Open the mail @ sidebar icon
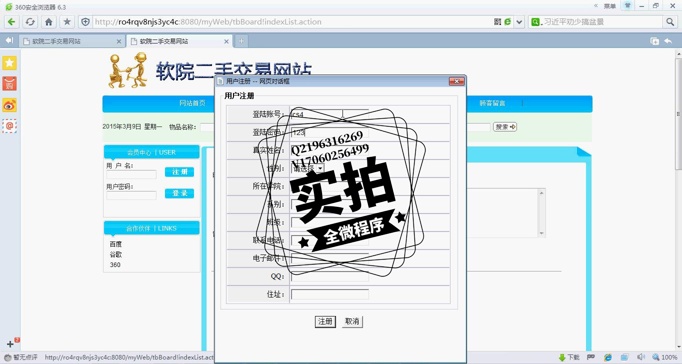This screenshot has height=364, width=682. pos(10,126)
